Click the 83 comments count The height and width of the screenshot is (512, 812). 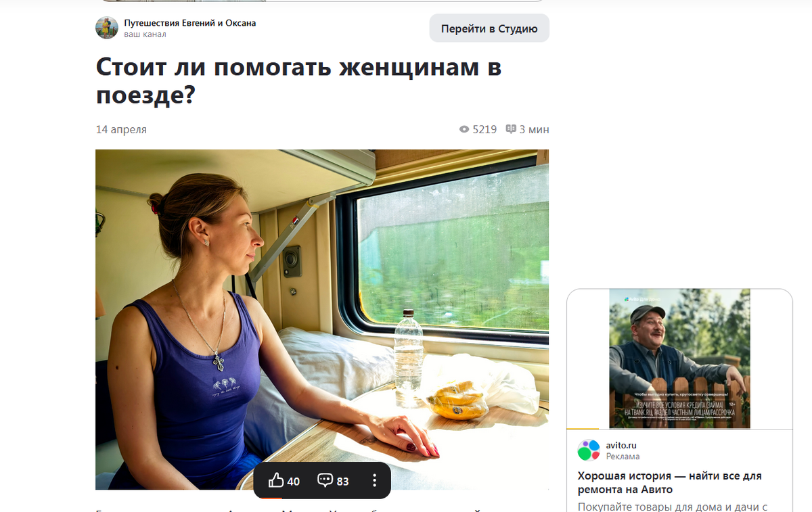point(343,481)
